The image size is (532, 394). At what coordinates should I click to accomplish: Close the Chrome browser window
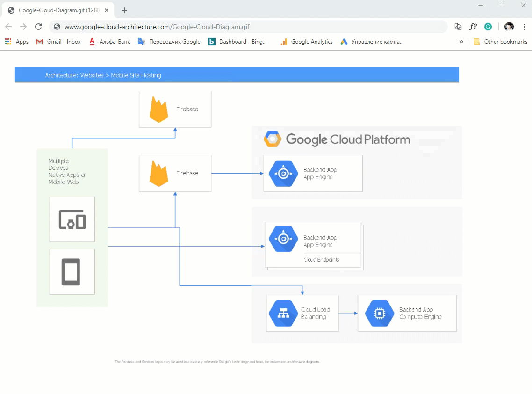coord(524,5)
